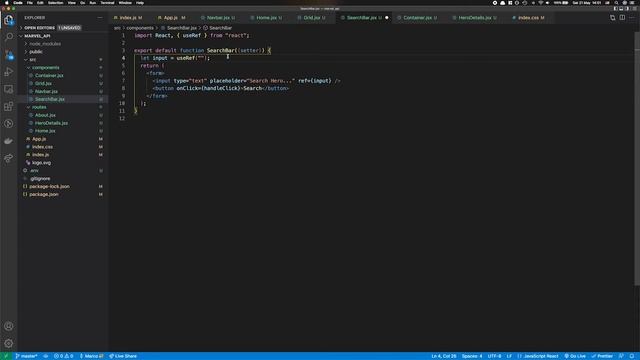Open editor more actions ellipsis
The image size is (640, 360).
(632, 18)
